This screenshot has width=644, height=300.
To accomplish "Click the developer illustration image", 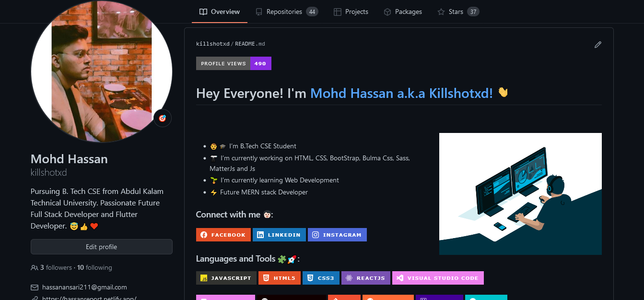I will (520, 194).
